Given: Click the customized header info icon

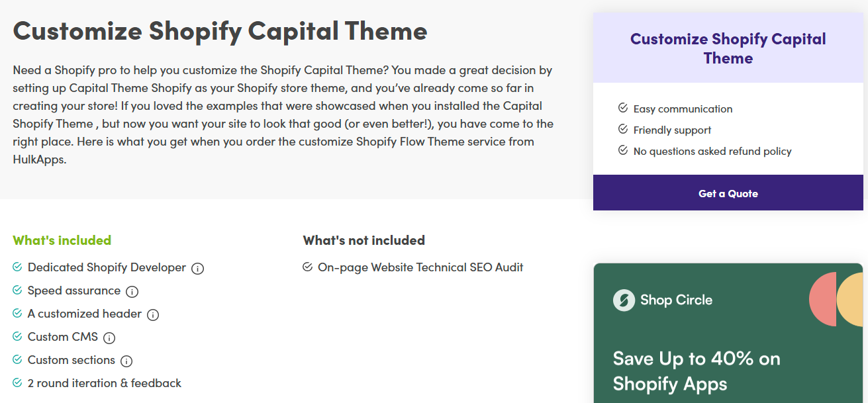Looking at the screenshot, I should (x=153, y=314).
